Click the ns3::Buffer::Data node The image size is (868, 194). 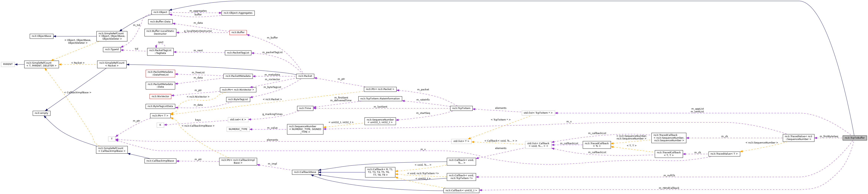coord(160,22)
